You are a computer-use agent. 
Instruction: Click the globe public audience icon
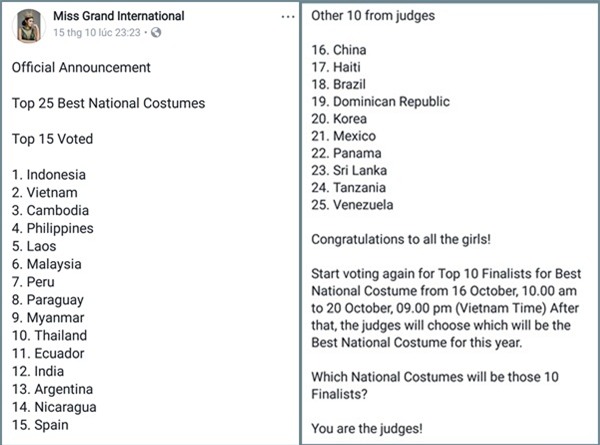click(x=156, y=33)
